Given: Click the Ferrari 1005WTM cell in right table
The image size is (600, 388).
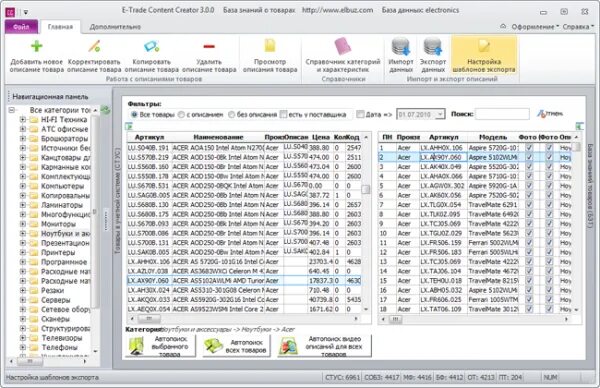Looking at the screenshot, I should pyautogui.click(x=493, y=300).
